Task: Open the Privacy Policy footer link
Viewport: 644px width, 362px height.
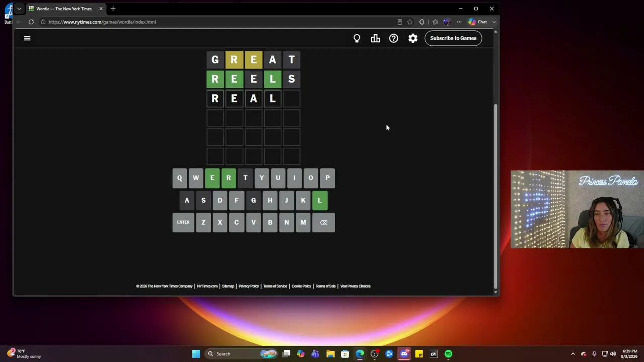Action: [x=249, y=286]
